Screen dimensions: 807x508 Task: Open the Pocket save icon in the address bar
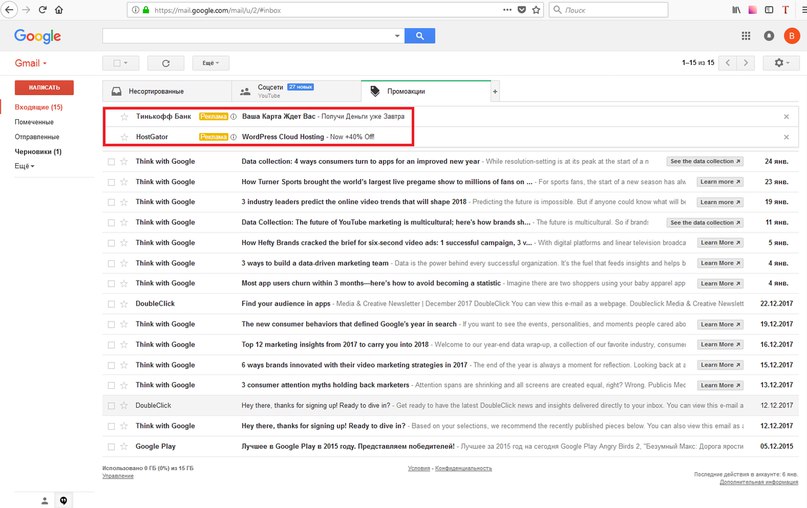[x=522, y=10]
